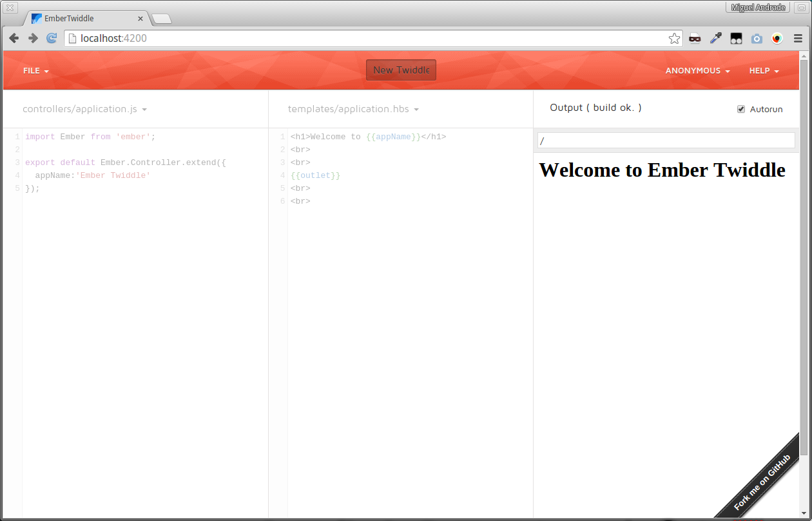
Task: Activate the eyedropper color picker extension
Action: coord(715,39)
